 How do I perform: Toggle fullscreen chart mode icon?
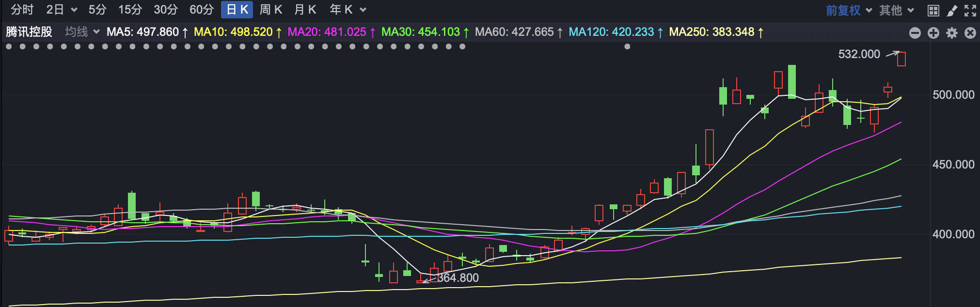click(970, 11)
